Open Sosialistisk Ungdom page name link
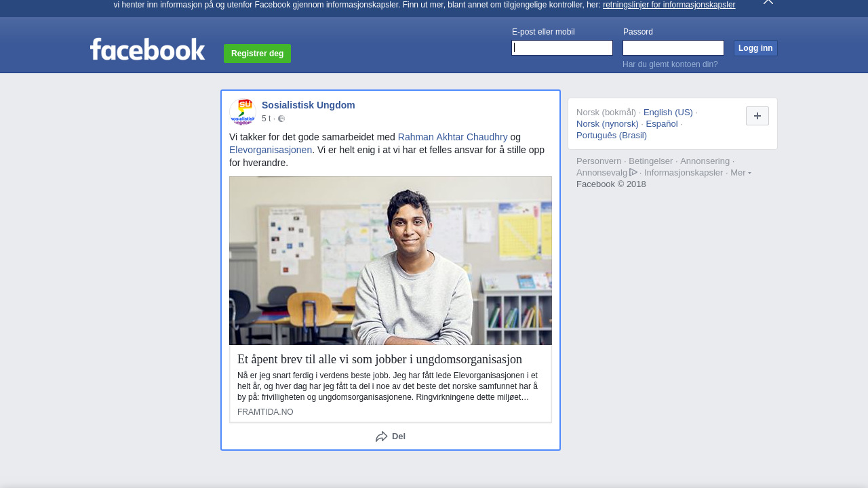 pyautogui.click(x=309, y=105)
